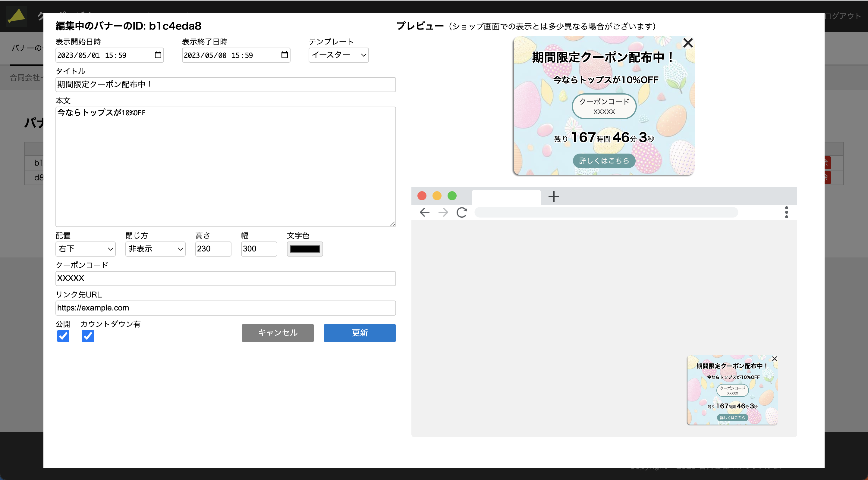Open the 文字色 color swatch

[x=304, y=249]
